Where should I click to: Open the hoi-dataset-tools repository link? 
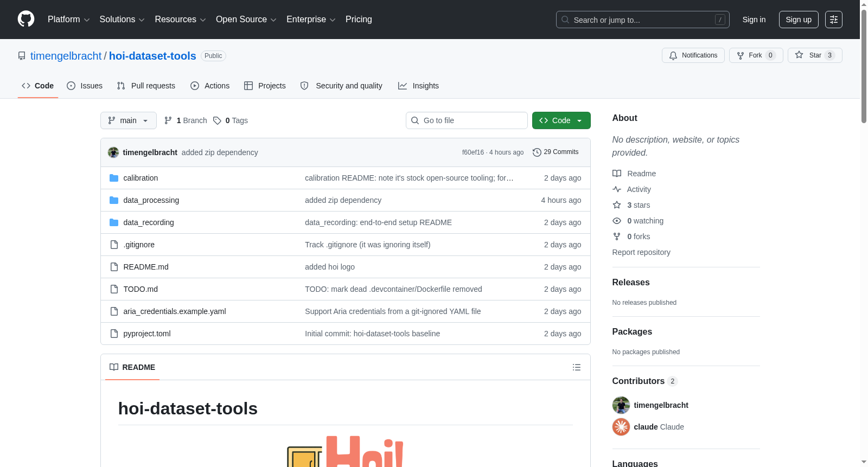coord(152,56)
